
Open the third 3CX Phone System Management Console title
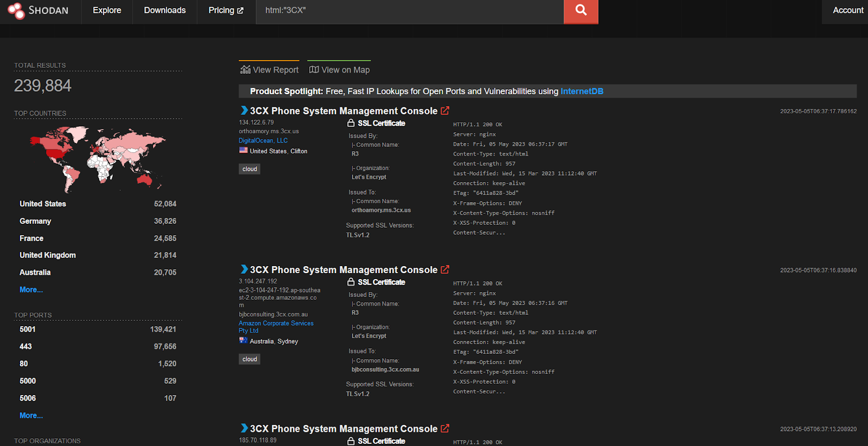(343, 428)
